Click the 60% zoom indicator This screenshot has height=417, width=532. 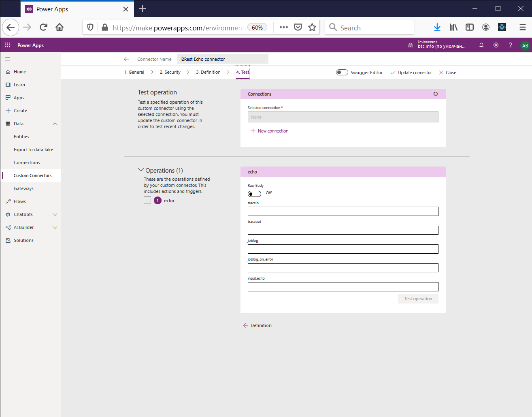point(257,28)
